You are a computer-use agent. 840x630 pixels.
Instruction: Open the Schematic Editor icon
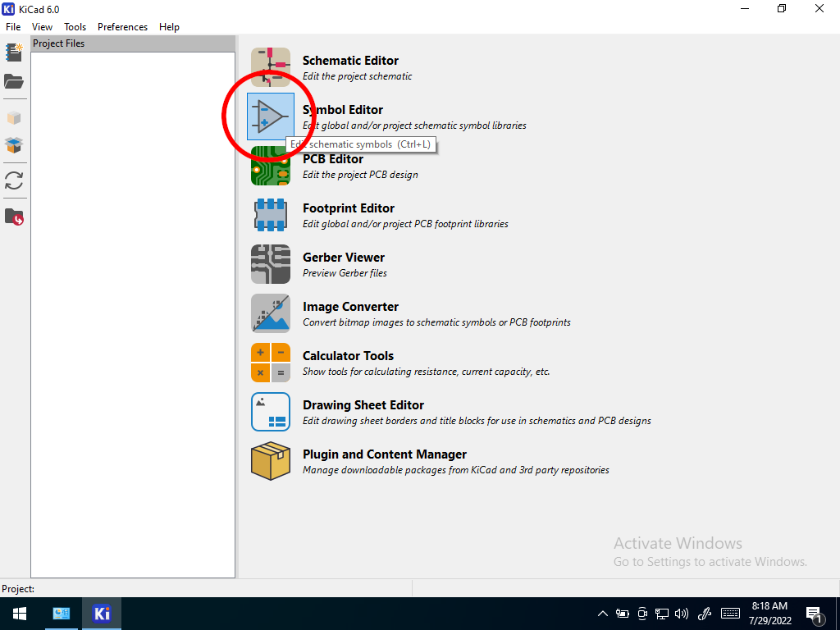(271, 67)
